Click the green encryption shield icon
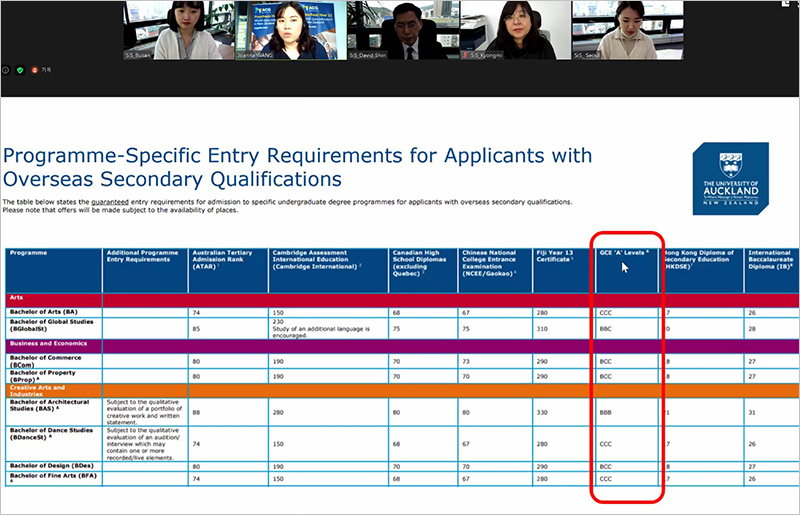800x515 pixels. [x=20, y=70]
